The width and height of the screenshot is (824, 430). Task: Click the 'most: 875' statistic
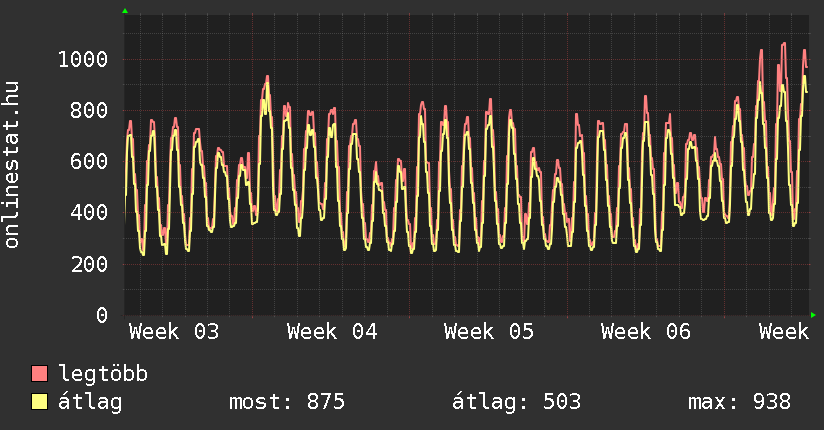click(x=287, y=402)
